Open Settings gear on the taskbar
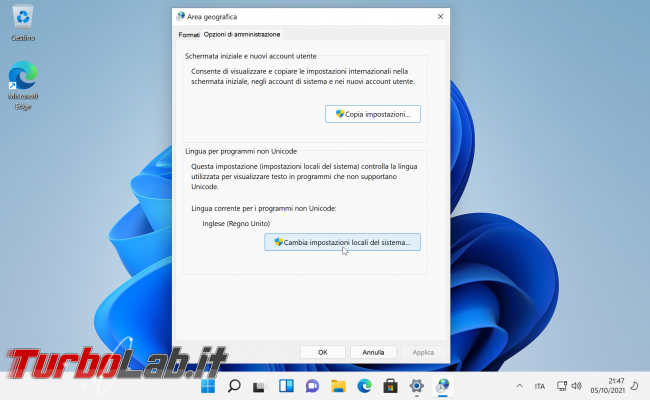 pyautogui.click(x=416, y=386)
